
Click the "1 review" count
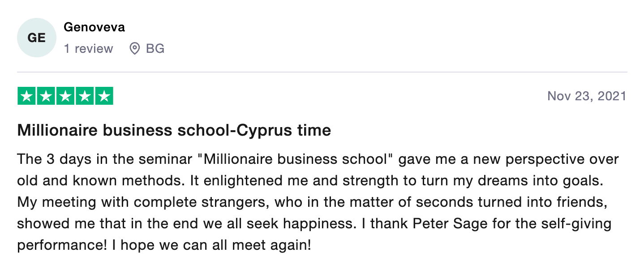click(88, 48)
